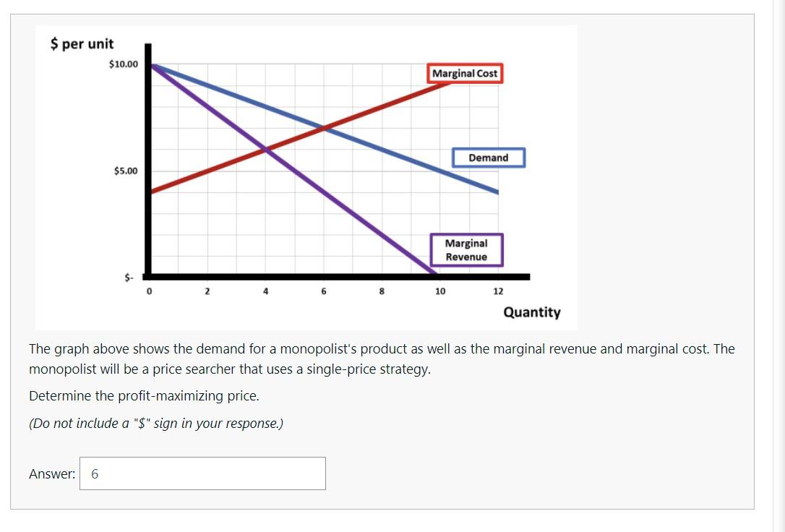Click the Marginal Revenue label box
The width and height of the screenshot is (785, 532).
466,249
